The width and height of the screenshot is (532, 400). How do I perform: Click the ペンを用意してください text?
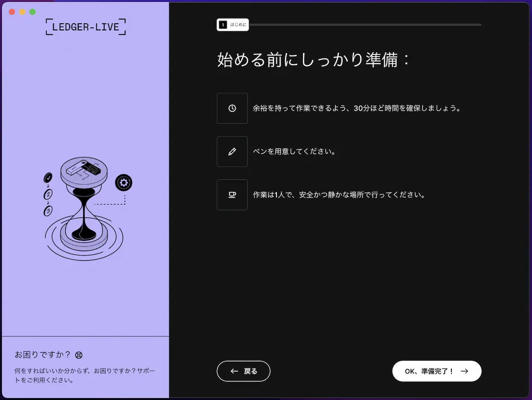(294, 151)
